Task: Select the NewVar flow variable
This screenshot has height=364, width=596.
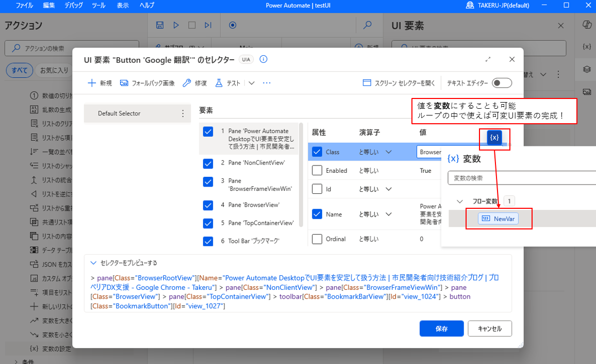Action: tap(499, 218)
